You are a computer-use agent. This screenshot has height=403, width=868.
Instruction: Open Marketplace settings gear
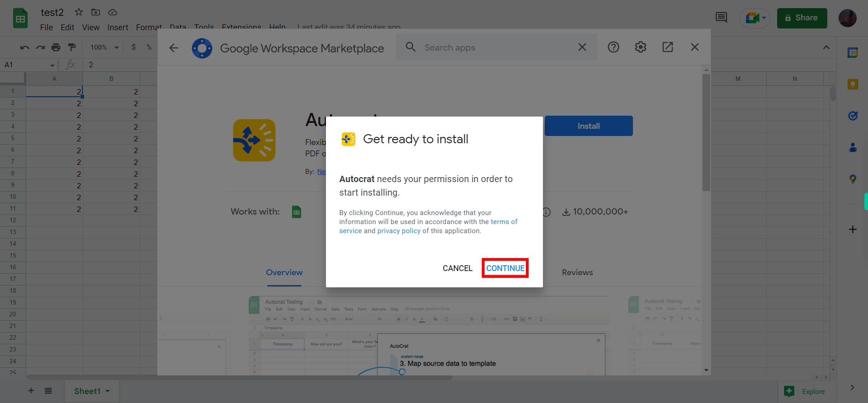pyautogui.click(x=641, y=47)
